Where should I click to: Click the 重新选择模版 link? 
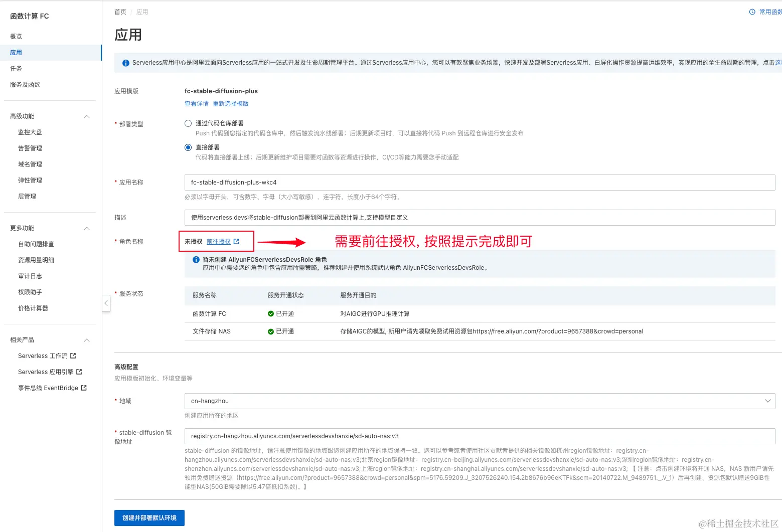(231, 104)
